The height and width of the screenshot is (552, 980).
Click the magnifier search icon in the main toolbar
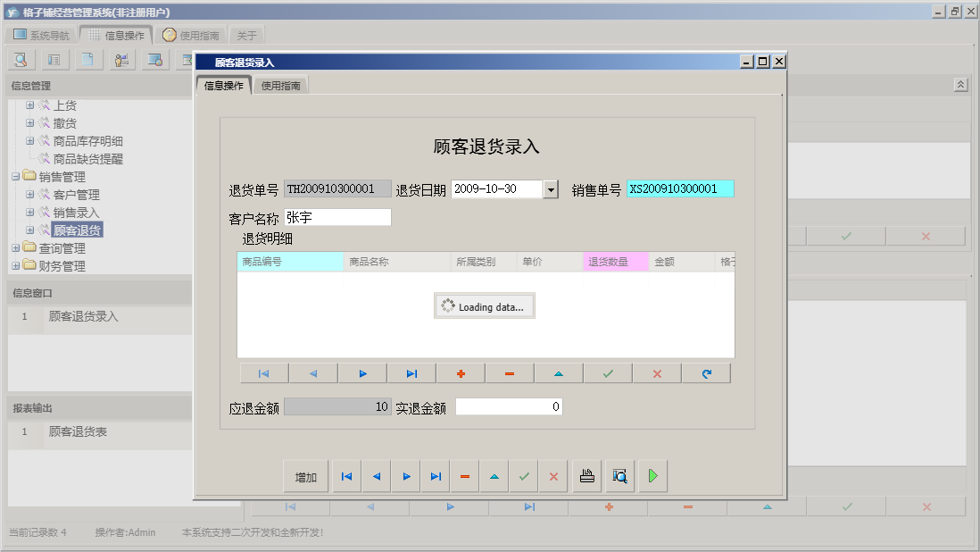(x=20, y=59)
